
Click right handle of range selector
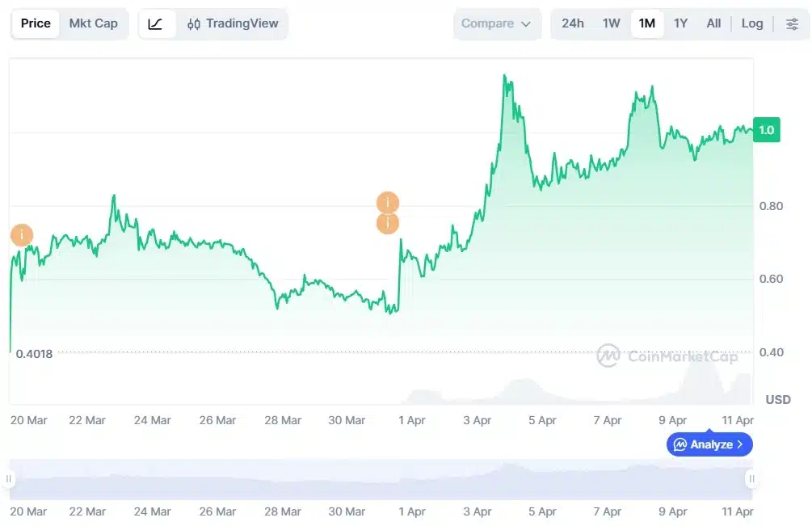pos(751,479)
